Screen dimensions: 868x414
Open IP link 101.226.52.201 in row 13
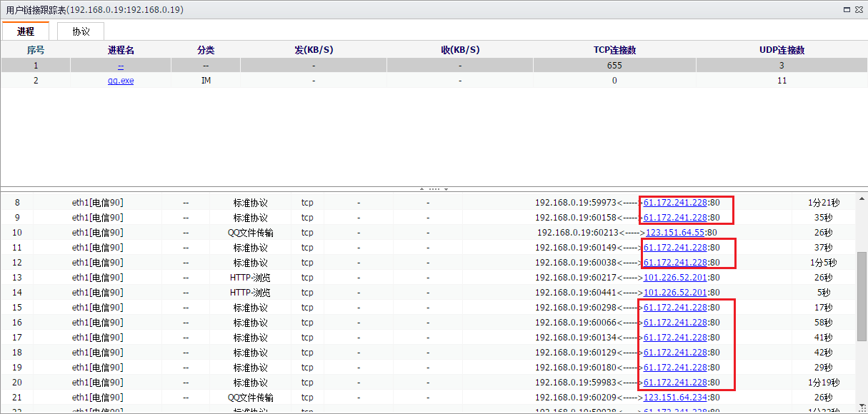coord(675,278)
